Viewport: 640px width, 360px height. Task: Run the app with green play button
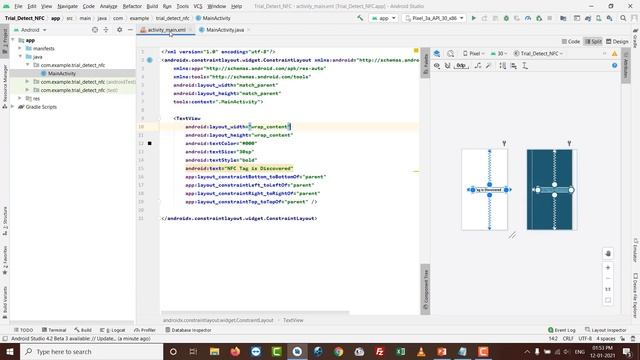[x=473, y=18]
